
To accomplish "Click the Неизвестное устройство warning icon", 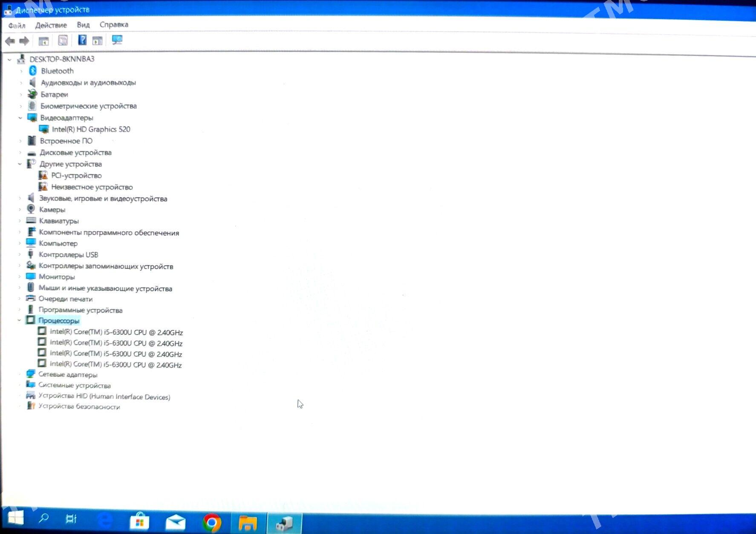I will (x=43, y=187).
